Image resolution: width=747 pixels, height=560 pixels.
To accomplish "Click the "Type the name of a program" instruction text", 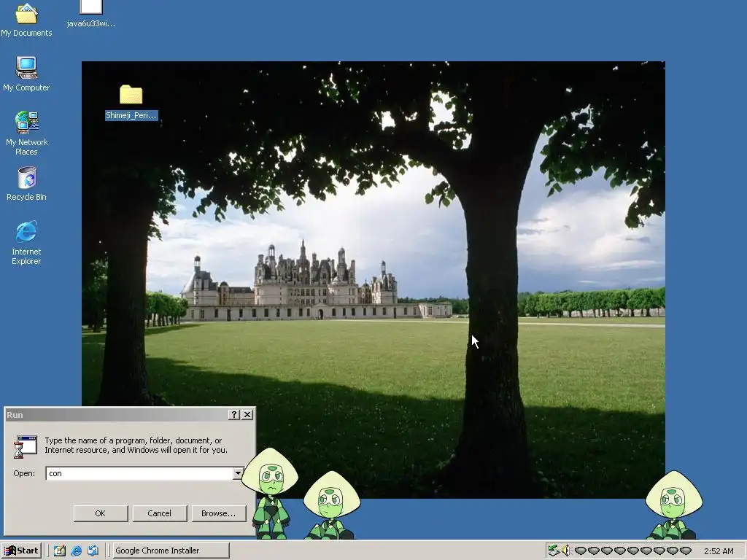I will 136,446.
